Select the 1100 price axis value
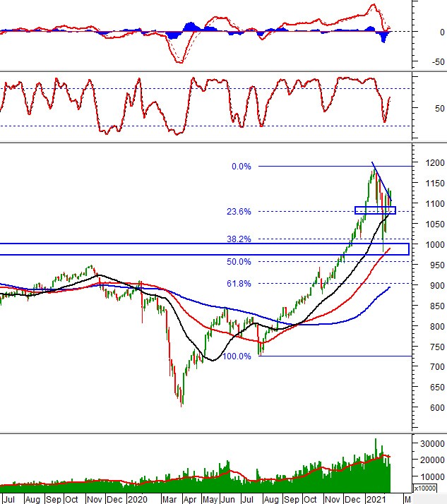 (435, 203)
